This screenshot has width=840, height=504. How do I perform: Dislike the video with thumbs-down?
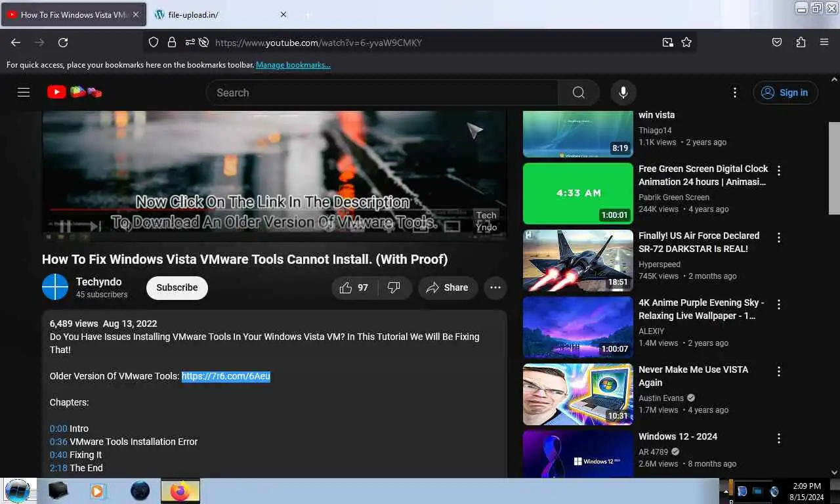point(394,287)
